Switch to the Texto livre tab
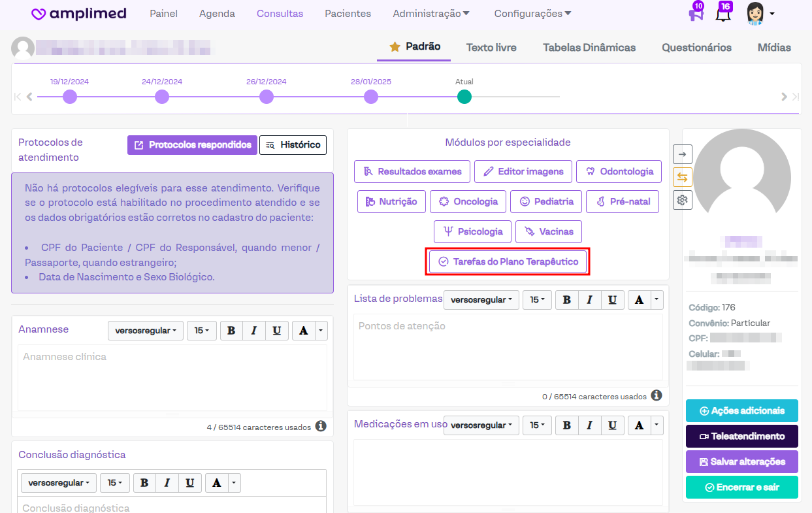Viewport: 812px width, 513px height. (x=491, y=47)
